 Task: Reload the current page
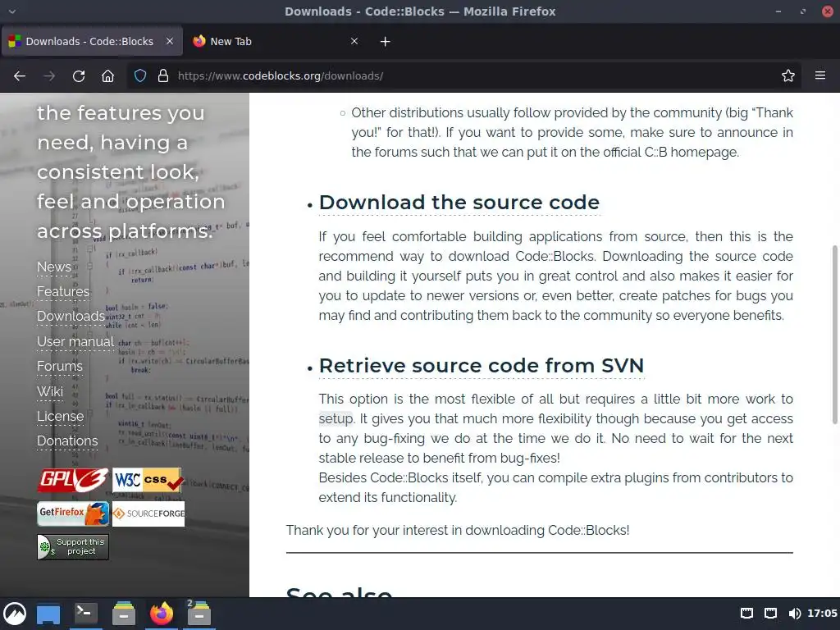pyautogui.click(x=79, y=76)
